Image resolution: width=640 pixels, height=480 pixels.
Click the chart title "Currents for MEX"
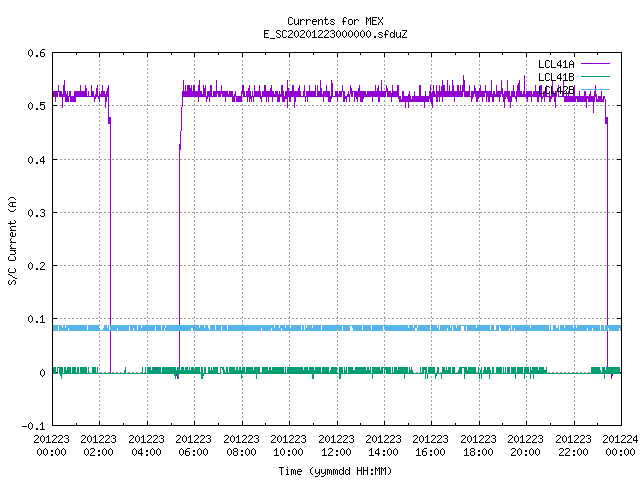coord(335,21)
